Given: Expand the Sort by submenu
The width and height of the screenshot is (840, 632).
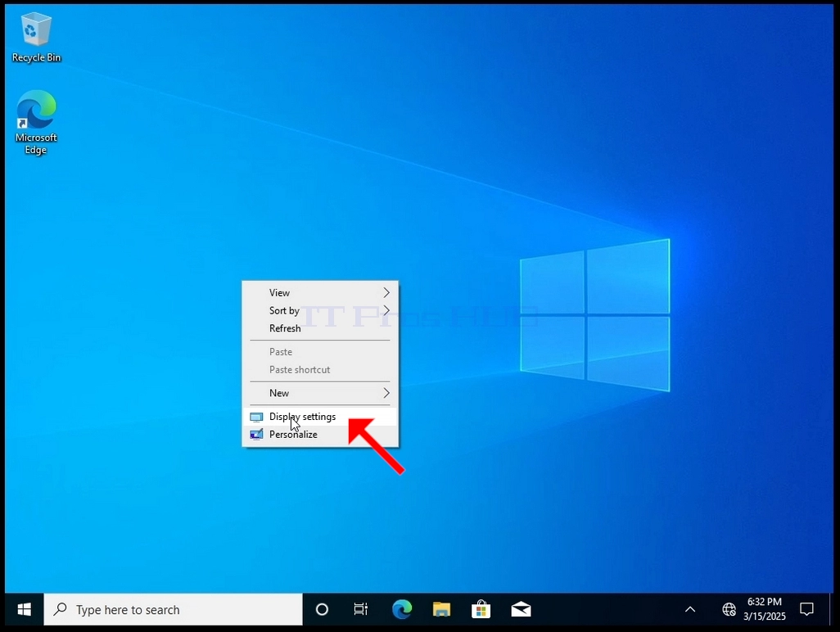Looking at the screenshot, I should click(x=320, y=310).
